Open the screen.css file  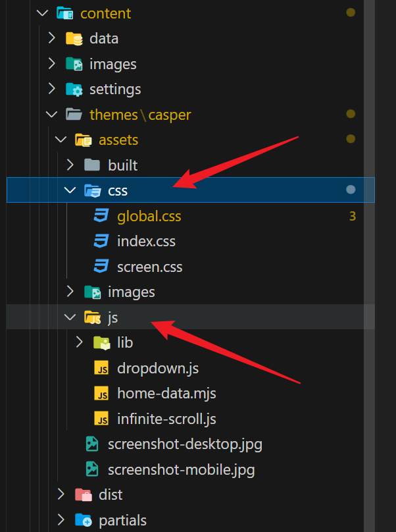pos(149,267)
